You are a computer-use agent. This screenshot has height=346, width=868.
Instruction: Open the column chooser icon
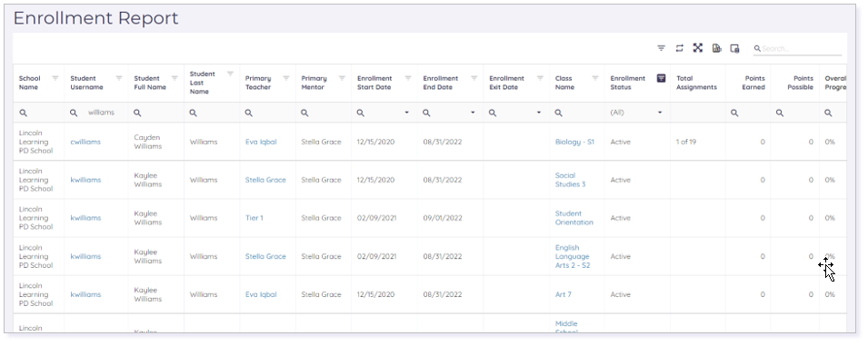(x=734, y=48)
